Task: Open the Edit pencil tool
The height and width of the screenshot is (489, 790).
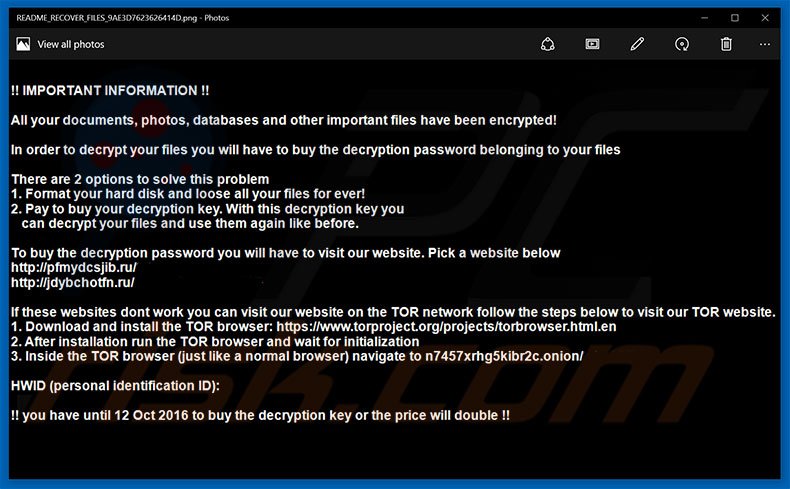Action: (637, 44)
